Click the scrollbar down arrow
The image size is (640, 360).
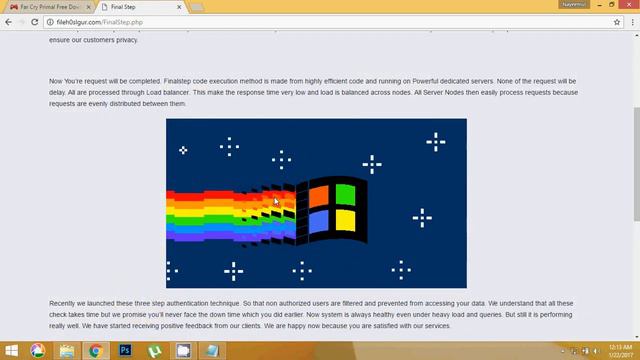pyautogui.click(x=636, y=337)
